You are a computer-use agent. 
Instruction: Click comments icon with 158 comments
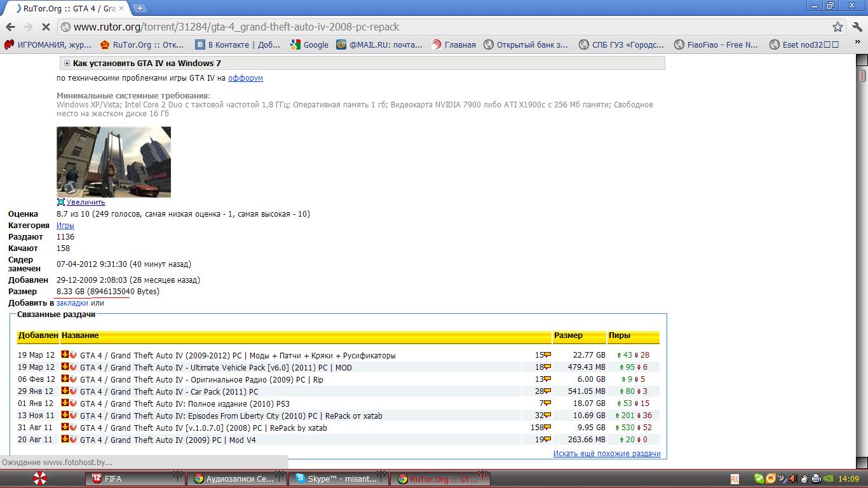pyautogui.click(x=548, y=428)
